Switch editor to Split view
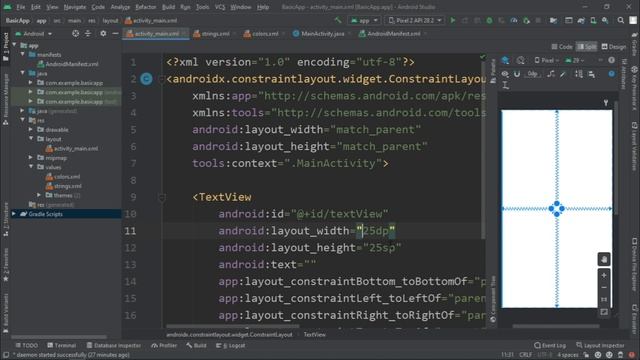The width and height of the screenshot is (640, 360). coord(586,47)
